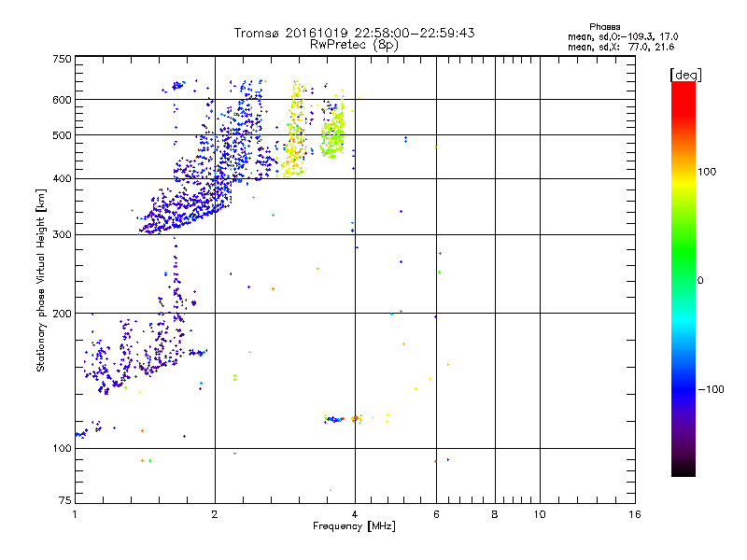Image resolution: width=747 pixels, height=560 pixels.
Task: Click the x-axis tick label "1"
Action: [x=75, y=514]
